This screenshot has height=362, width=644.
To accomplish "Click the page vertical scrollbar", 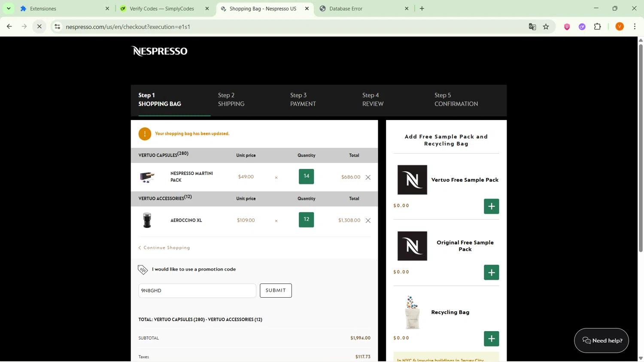I will coord(641,148).
